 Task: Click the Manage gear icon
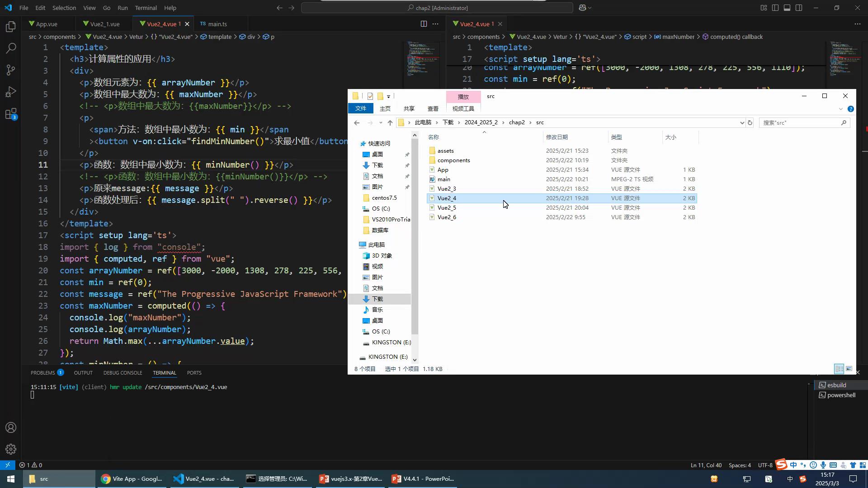coord(11,449)
